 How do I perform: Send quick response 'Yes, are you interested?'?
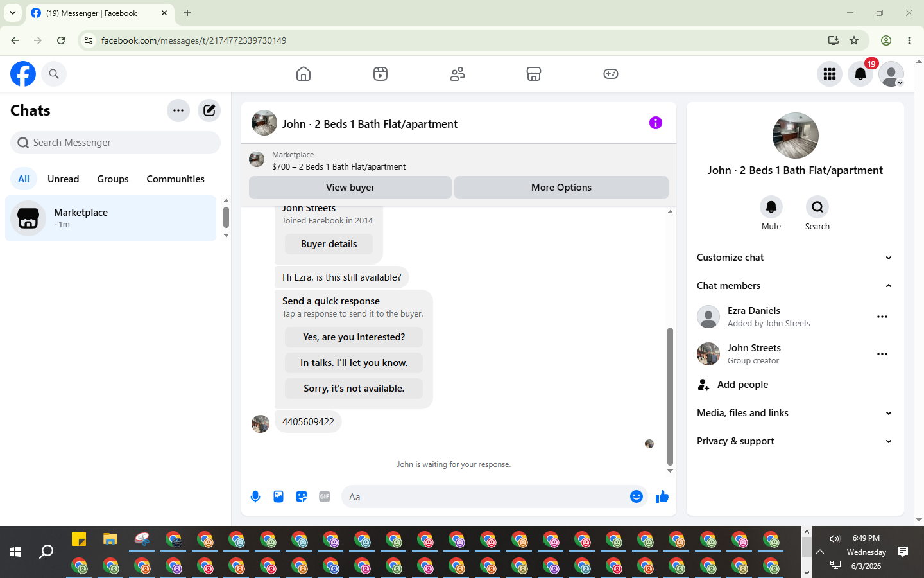point(354,337)
